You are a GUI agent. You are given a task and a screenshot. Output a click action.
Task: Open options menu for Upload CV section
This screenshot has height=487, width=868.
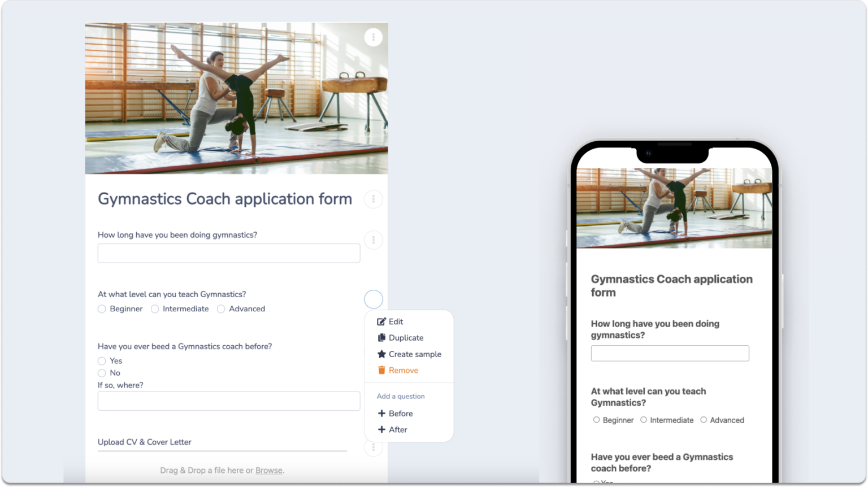(x=373, y=448)
